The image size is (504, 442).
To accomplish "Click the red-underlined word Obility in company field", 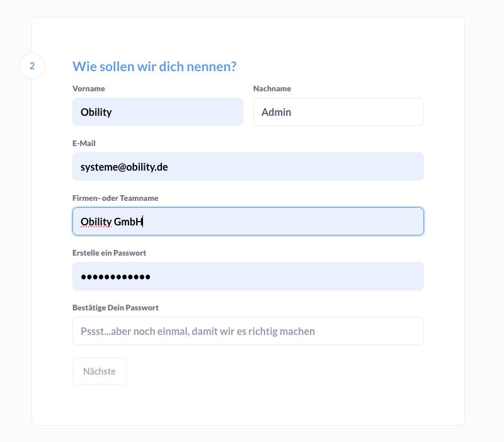I will click(96, 222).
